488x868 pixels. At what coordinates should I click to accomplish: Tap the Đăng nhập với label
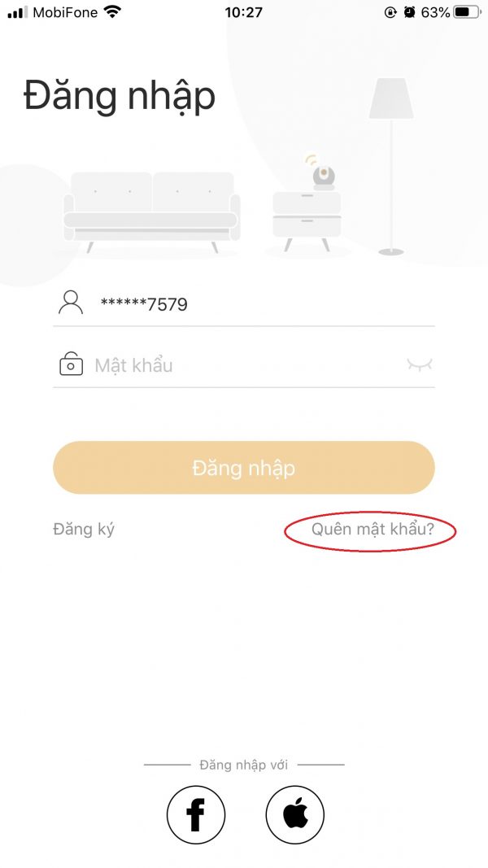pyautogui.click(x=243, y=765)
